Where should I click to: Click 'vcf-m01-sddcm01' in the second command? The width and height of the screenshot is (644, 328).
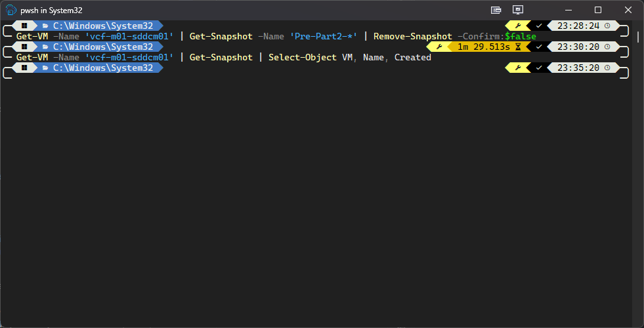point(129,58)
